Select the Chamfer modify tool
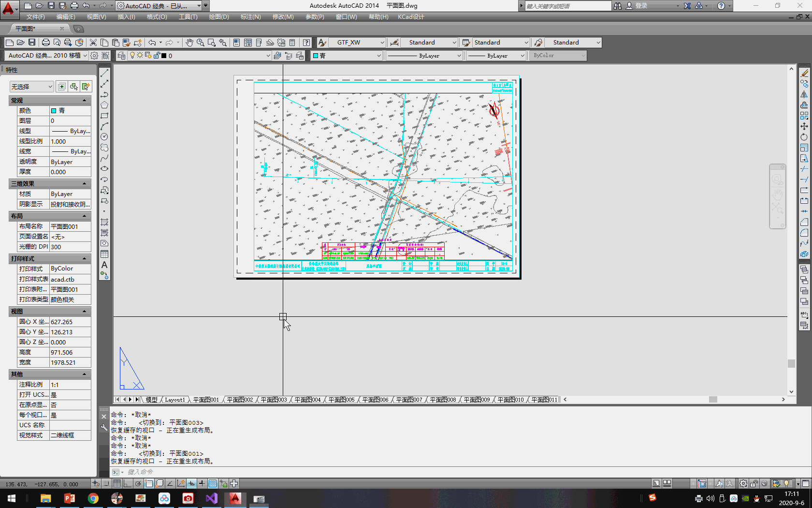The image size is (812, 508). [x=804, y=222]
